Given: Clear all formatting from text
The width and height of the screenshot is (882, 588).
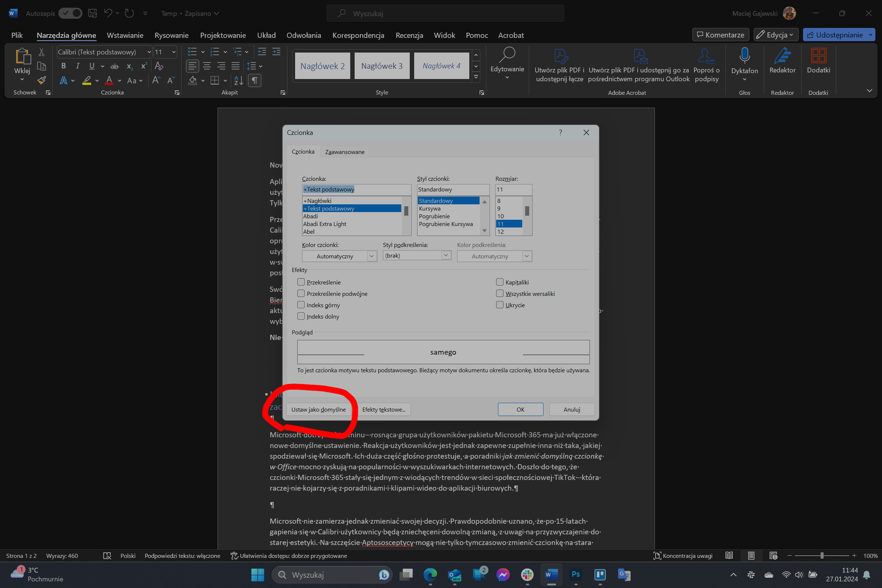Looking at the screenshot, I should [x=159, y=67].
